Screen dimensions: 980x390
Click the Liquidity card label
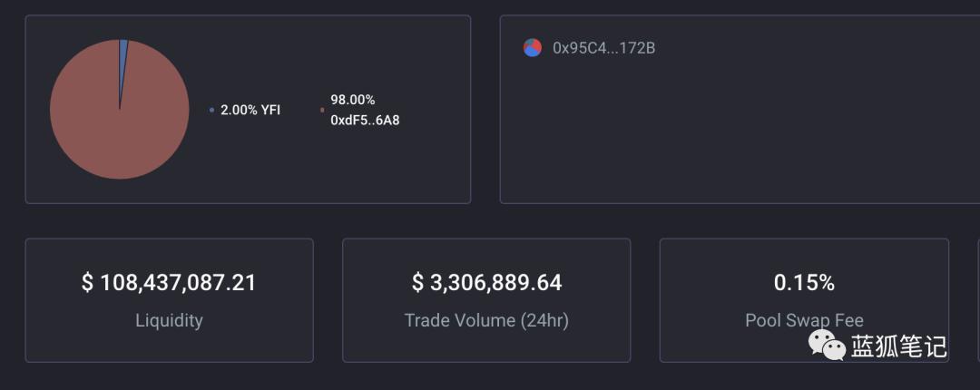169,320
